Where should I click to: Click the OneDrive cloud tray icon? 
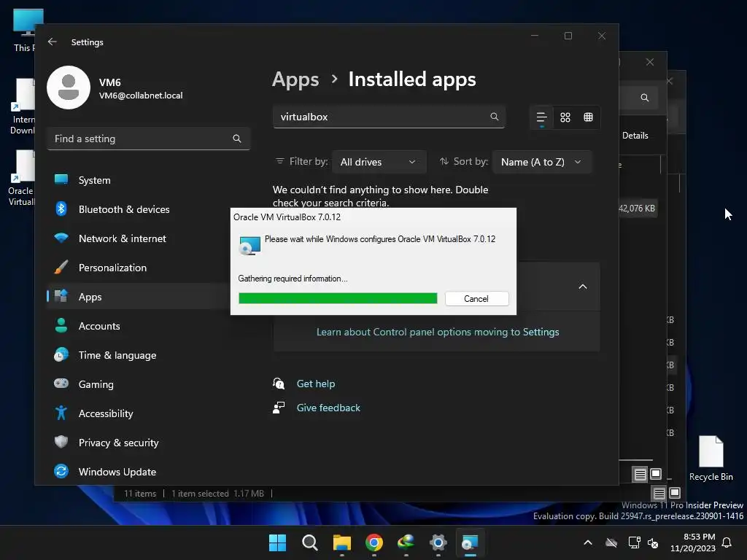click(x=611, y=542)
